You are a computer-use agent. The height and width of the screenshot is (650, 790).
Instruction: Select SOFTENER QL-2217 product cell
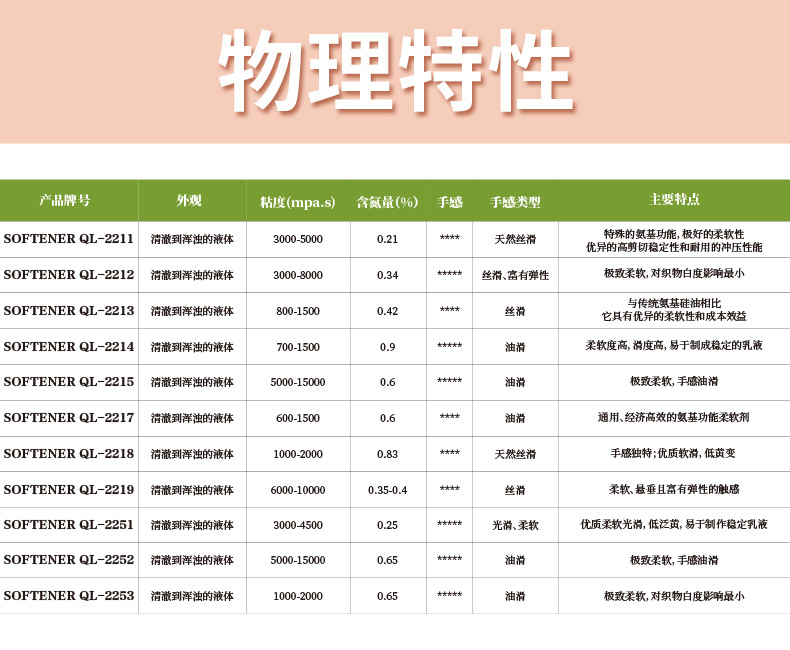[x=69, y=418]
